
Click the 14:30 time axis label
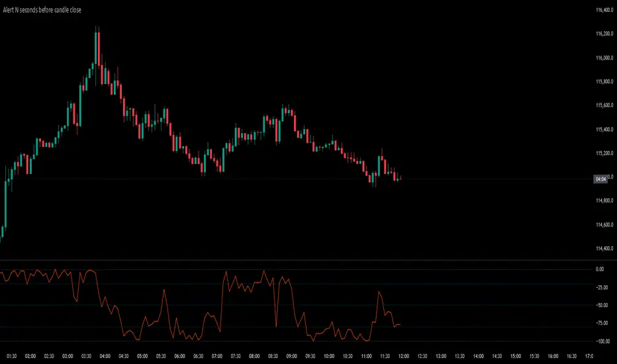pyautogui.click(x=497, y=356)
